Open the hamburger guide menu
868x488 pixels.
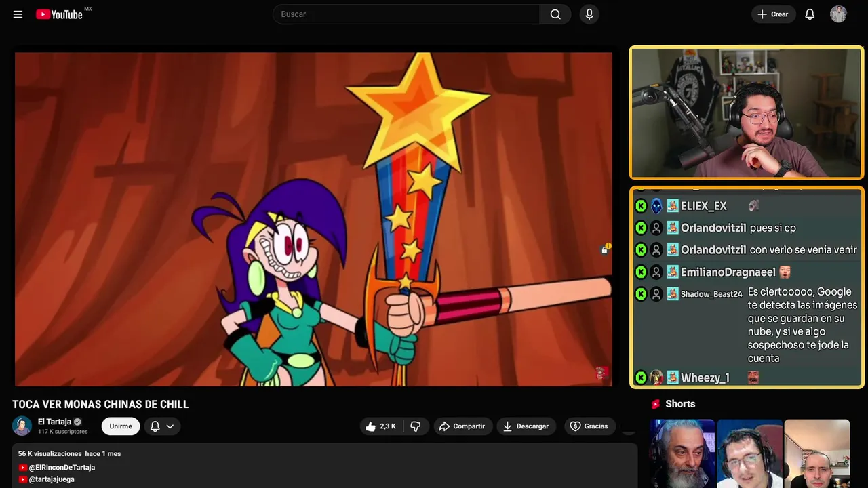(18, 14)
